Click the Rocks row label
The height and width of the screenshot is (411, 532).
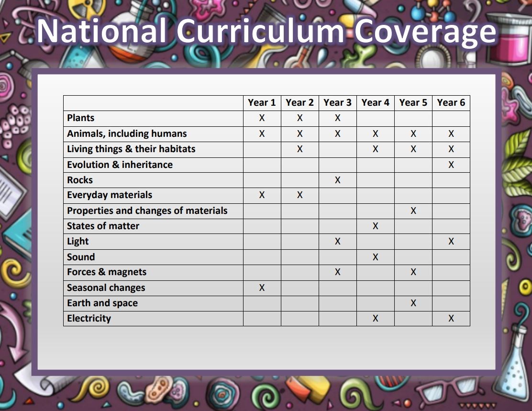80,180
